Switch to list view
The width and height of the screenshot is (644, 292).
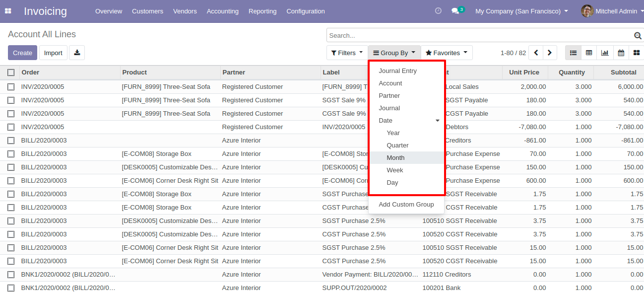click(x=573, y=53)
